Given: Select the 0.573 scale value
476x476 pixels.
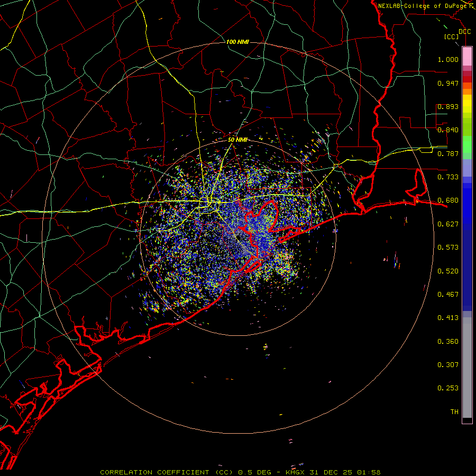Looking at the screenshot, I should [x=448, y=248].
